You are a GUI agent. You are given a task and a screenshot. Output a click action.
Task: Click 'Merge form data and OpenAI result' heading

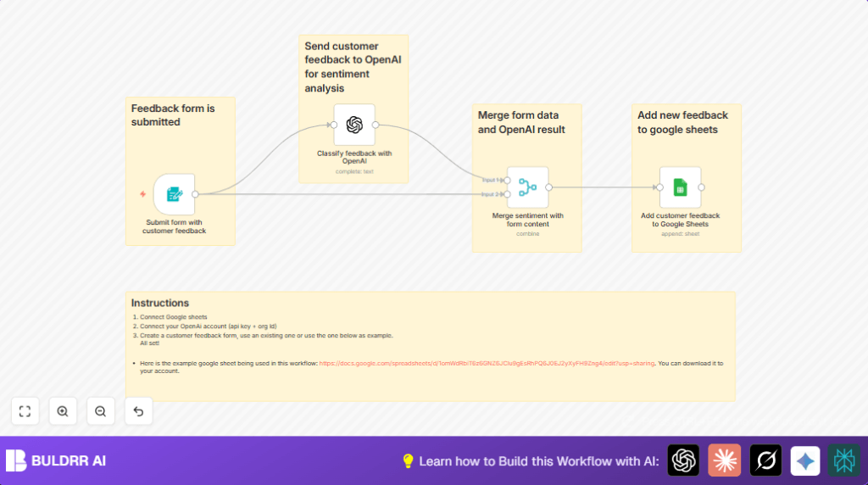point(521,122)
